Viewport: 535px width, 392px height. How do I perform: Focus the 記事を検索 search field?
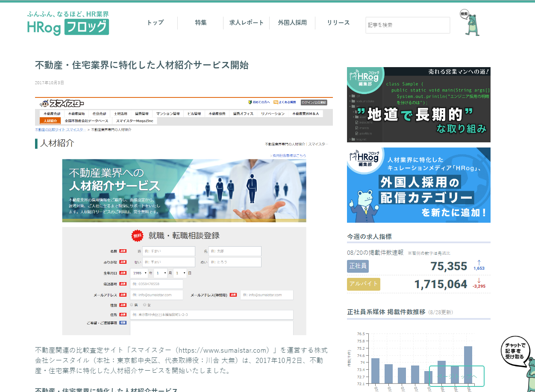(x=408, y=25)
